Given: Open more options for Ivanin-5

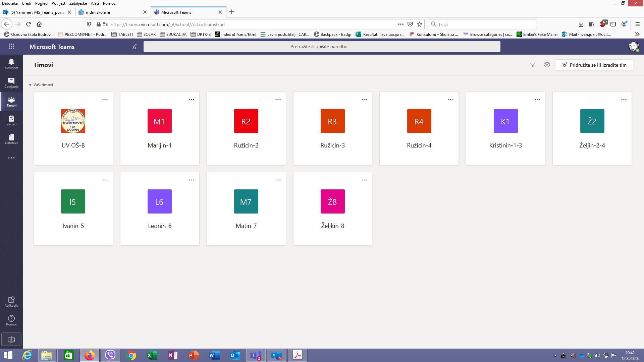Looking at the screenshot, I should pos(105,180).
